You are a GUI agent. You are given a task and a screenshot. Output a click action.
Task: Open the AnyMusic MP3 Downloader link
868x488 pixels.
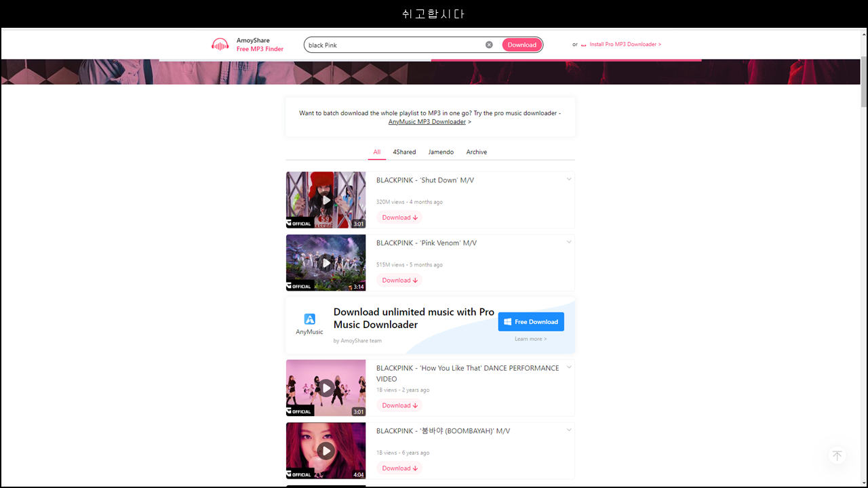coord(427,122)
